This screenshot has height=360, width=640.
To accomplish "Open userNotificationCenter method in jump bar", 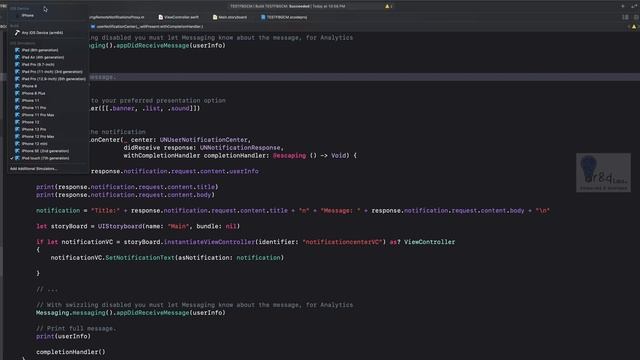I will click(x=147, y=27).
